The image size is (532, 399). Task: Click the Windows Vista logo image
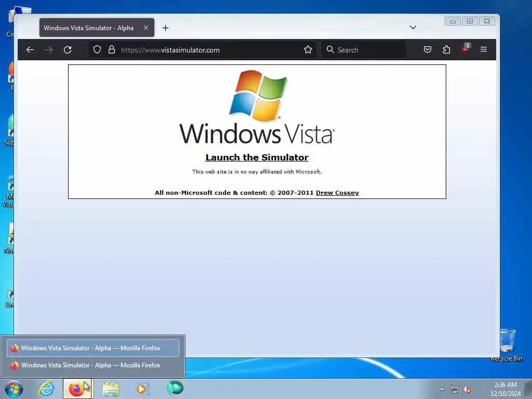[x=257, y=107]
